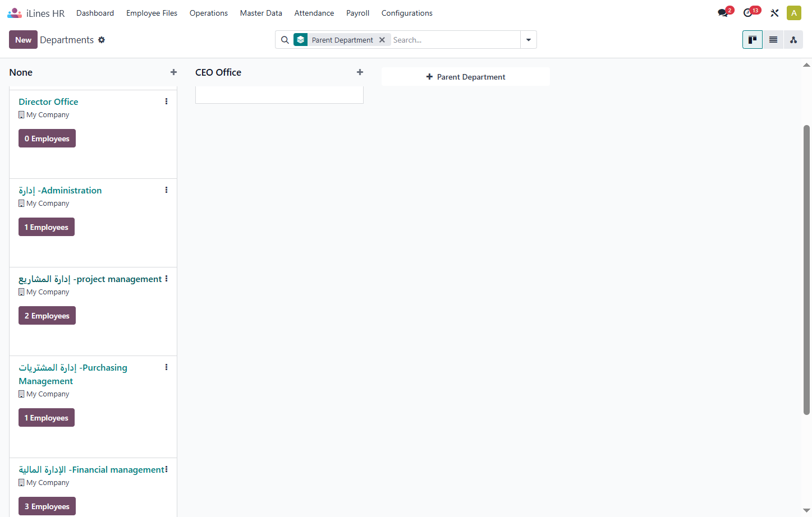Switch to Kanban view
Viewport: 812px width, 517px height.
[x=753, y=40]
